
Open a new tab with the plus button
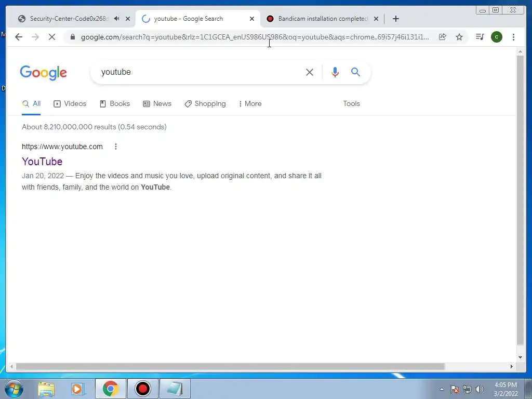coord(395,19)
